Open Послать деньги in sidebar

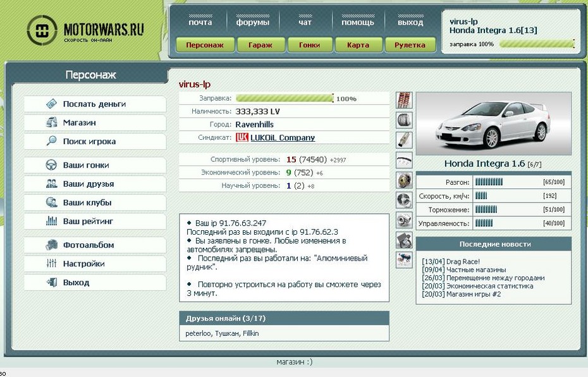click(x=95, y=104)
